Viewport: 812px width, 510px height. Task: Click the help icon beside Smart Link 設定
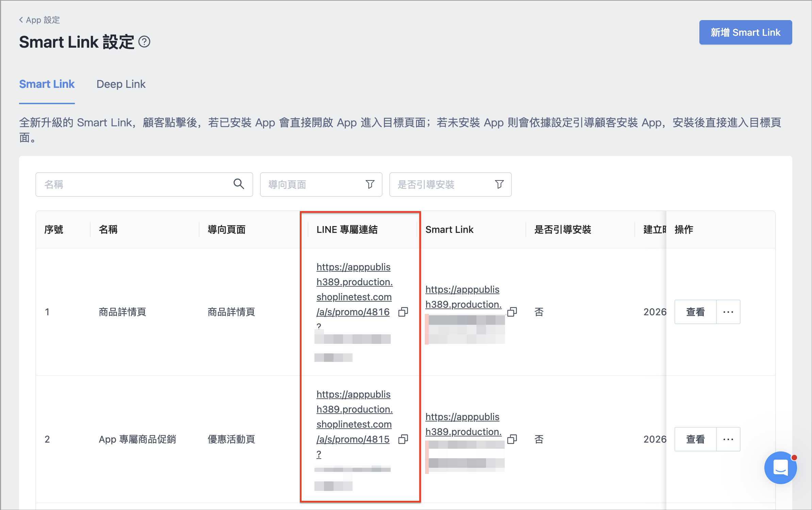144,42
